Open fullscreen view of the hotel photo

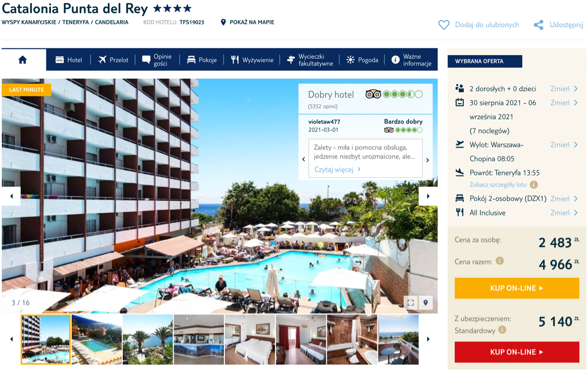(x=411, y=303)
